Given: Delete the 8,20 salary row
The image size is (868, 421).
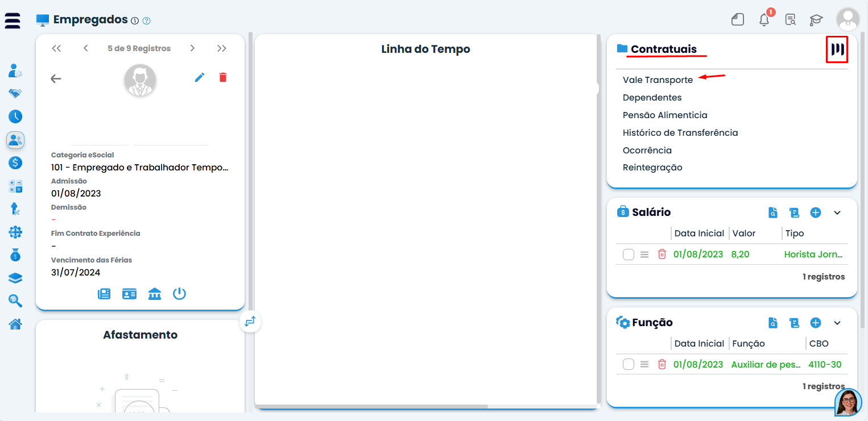Looking at the screenshot, I should (662, 255).
